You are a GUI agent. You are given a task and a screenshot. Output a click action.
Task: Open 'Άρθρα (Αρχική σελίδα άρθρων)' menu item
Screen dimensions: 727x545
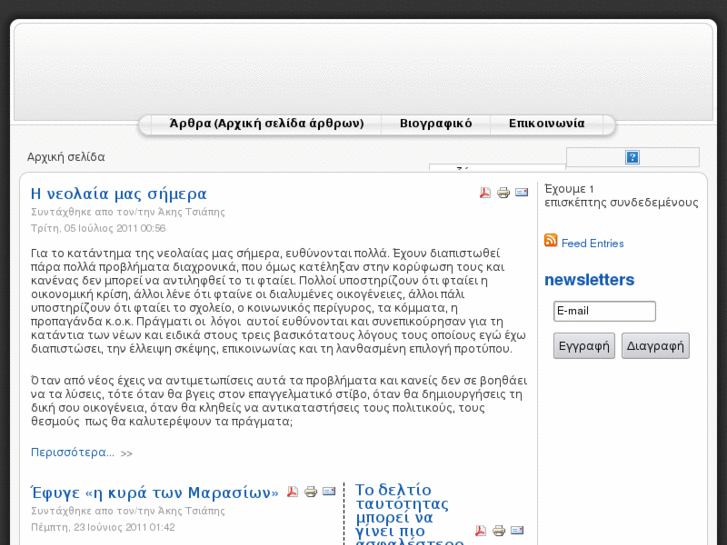pyautogui.click(x=267, y=123)
